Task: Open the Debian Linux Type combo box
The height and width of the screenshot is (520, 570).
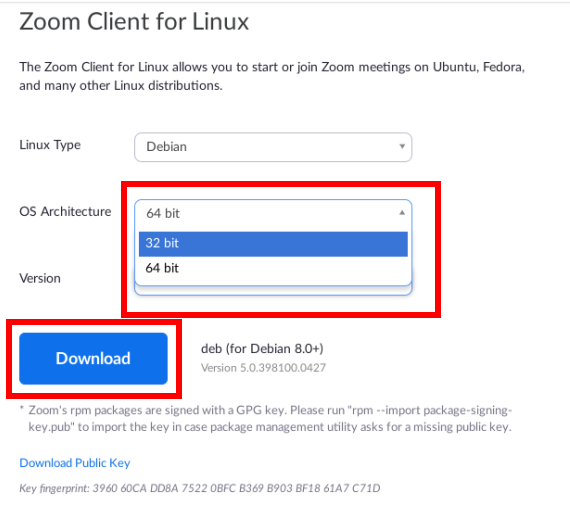Action: coord(273,147)
